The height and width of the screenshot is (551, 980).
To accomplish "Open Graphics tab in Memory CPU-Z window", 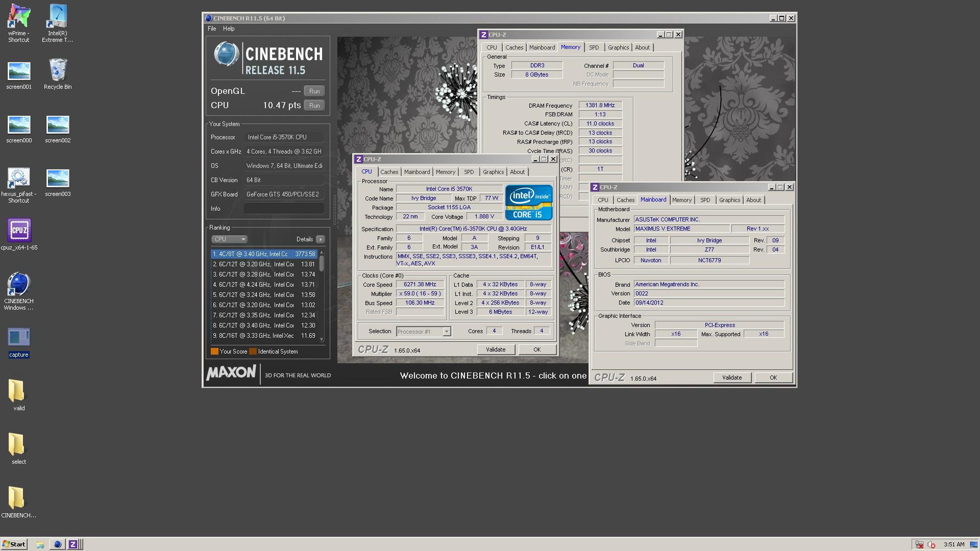I will point(618,47).
